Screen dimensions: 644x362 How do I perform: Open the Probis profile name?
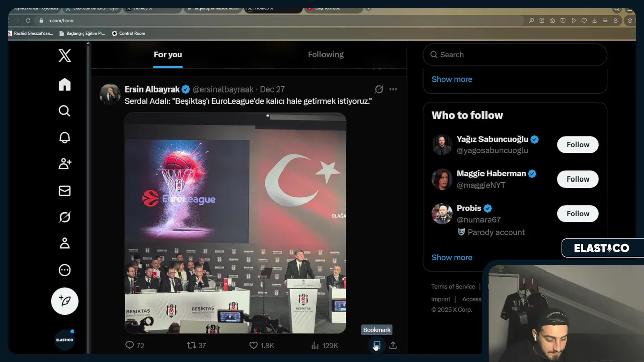coord(469,208)
